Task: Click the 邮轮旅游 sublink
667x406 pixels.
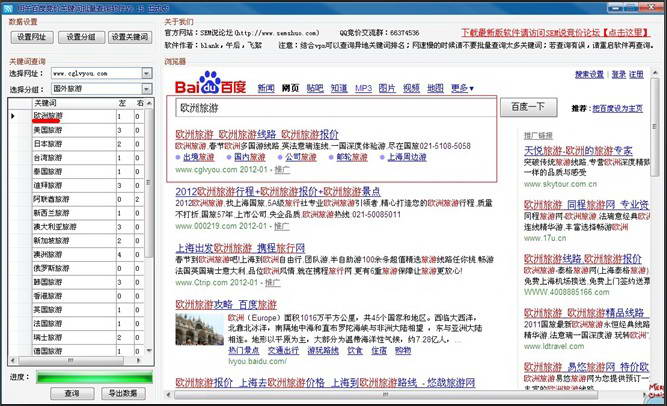Action: [x=352, y=157]
